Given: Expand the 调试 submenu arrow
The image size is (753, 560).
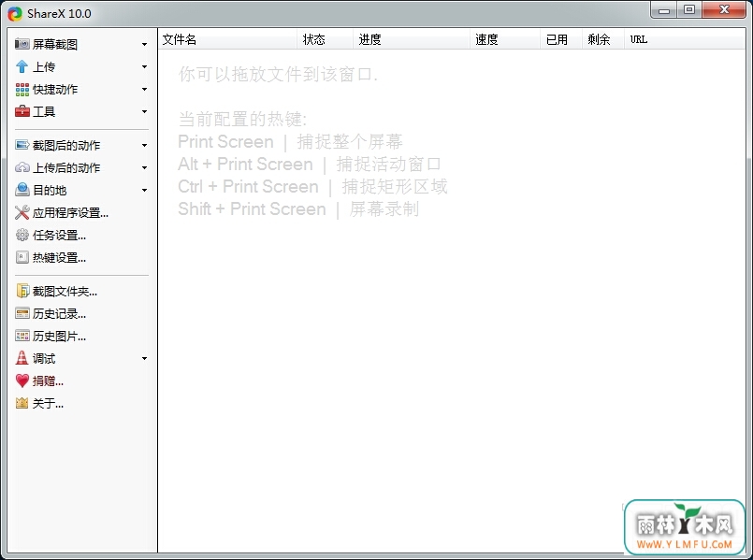Looking at the screenshot, I should (x=144, y=358).
